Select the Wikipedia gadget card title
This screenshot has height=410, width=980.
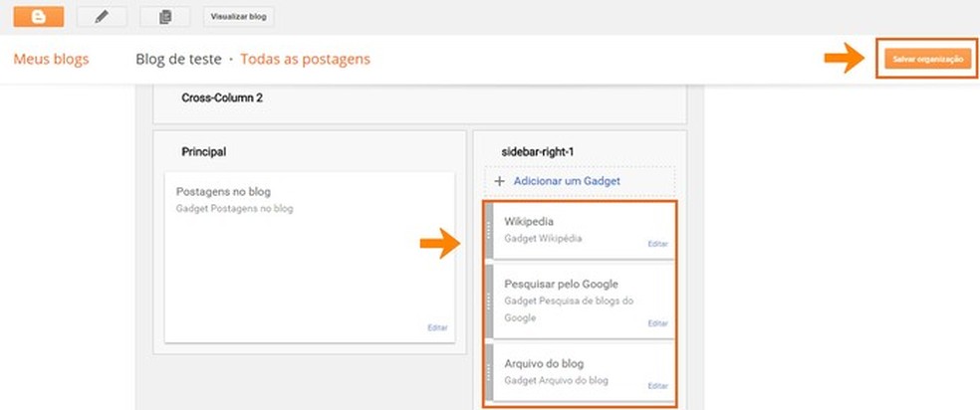[x=529, y=221]
